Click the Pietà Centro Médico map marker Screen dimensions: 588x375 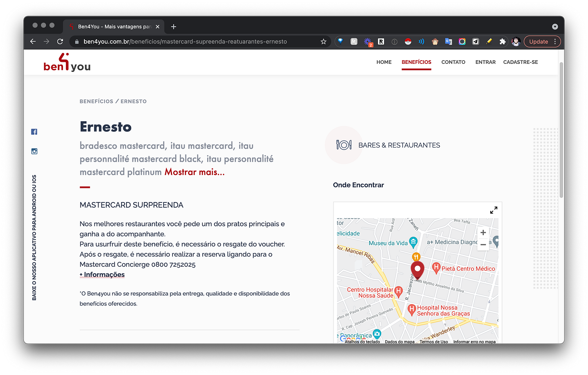coord(436,268)
